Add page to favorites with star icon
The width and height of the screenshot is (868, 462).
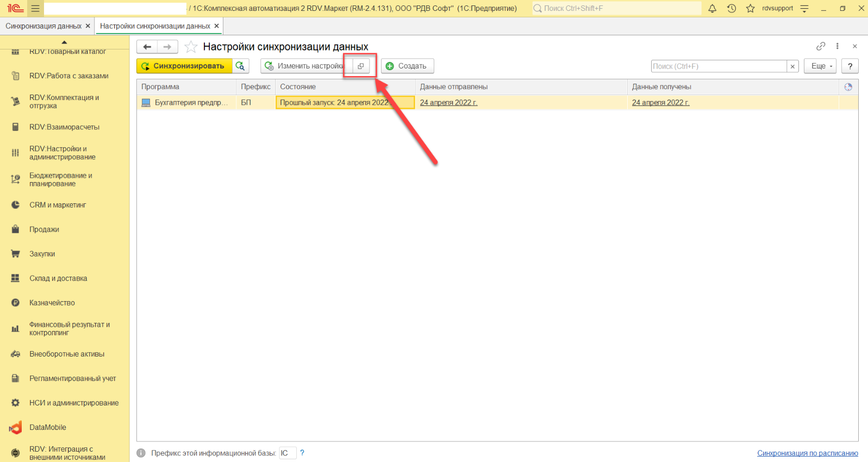(191, 47)
